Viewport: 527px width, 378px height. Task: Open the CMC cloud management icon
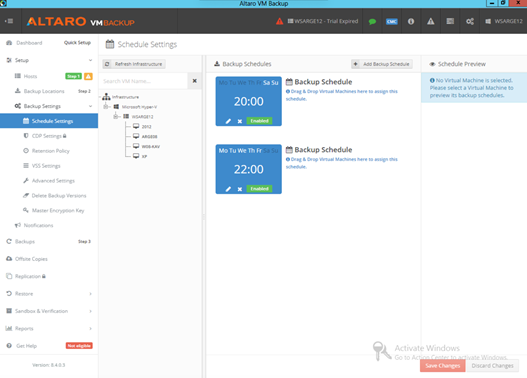point(392,22)
